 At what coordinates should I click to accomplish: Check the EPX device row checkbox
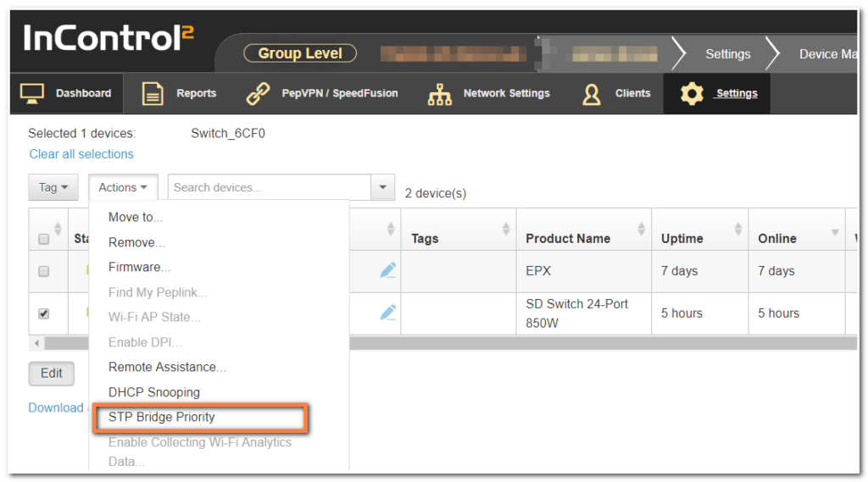pos(44,271)
